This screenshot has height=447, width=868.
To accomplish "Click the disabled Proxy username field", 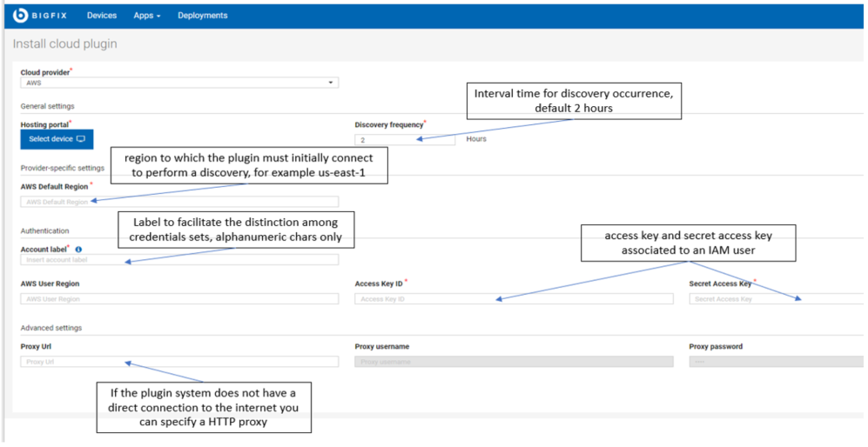I will pos(515,361).
